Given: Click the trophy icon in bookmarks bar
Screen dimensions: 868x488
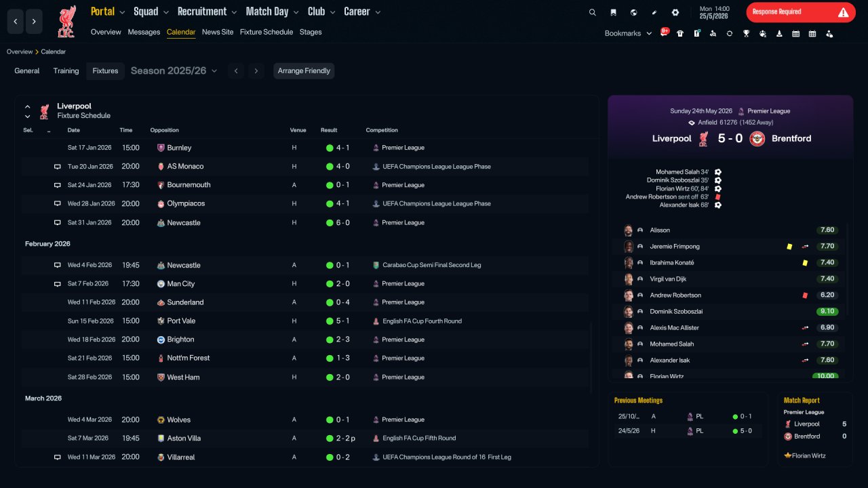Looking at the screenshot, I should pyautogui.click(x=746, y=33).
